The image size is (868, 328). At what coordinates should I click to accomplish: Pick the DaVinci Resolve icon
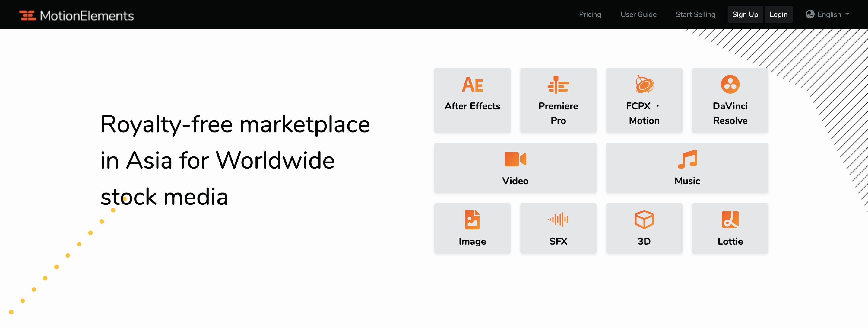pos(730,84)
